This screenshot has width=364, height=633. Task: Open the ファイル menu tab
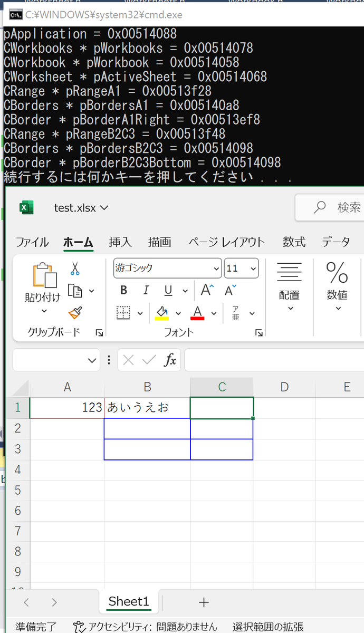(32, 242)
